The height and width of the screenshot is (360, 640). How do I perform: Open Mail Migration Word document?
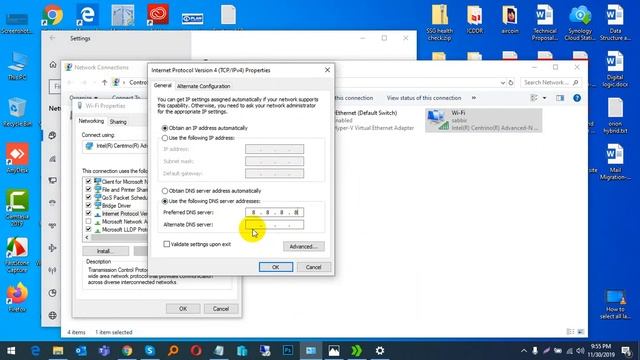[x=615, y=162]
